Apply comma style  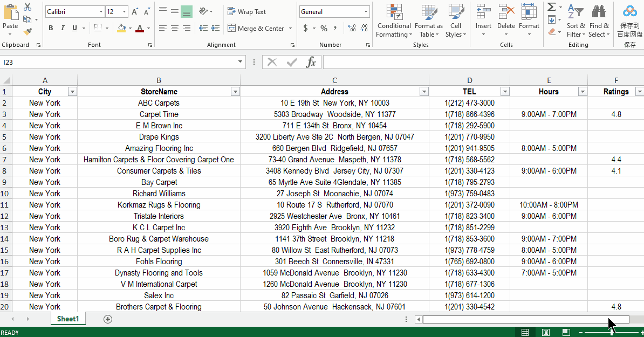[335, 28]
